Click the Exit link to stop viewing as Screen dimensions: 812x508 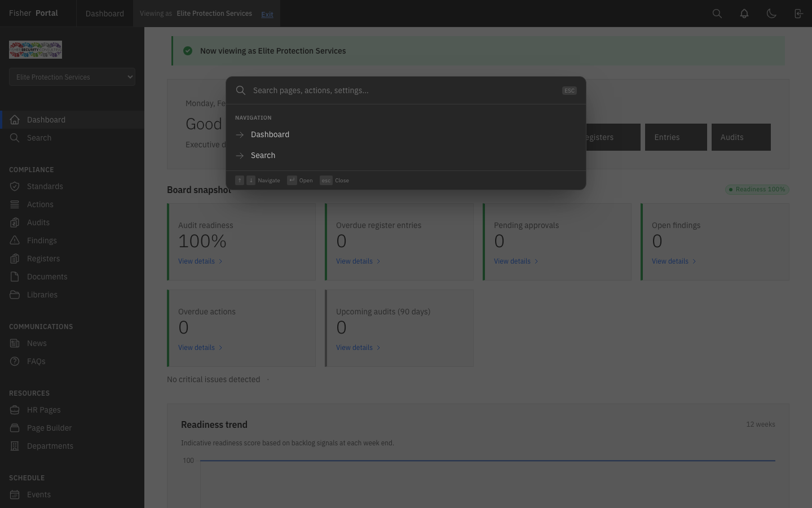pyautogui.click(x=267, y=14)
